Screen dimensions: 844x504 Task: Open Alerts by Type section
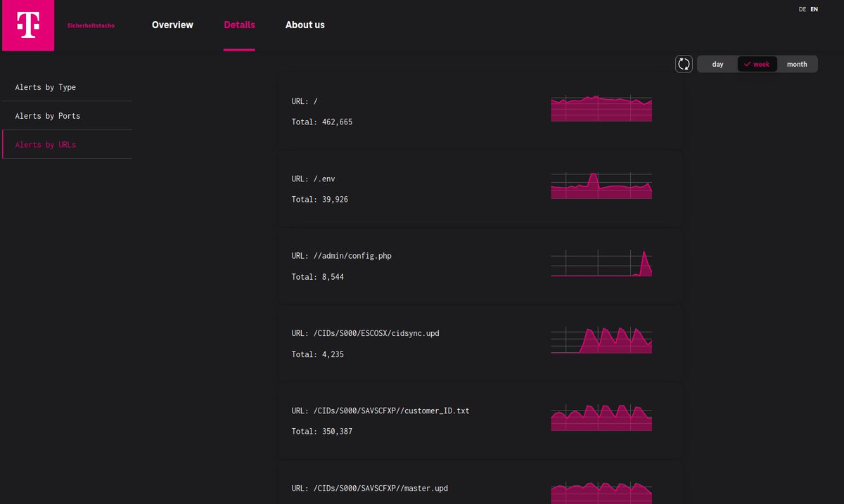click(67, 87)
